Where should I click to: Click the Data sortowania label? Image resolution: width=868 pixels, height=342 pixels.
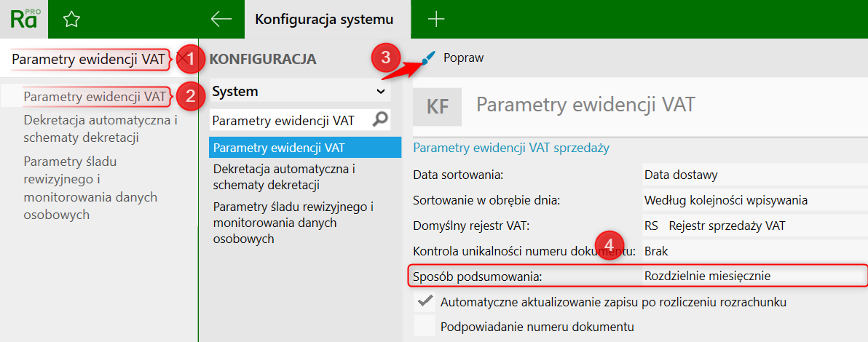(457, 175)
